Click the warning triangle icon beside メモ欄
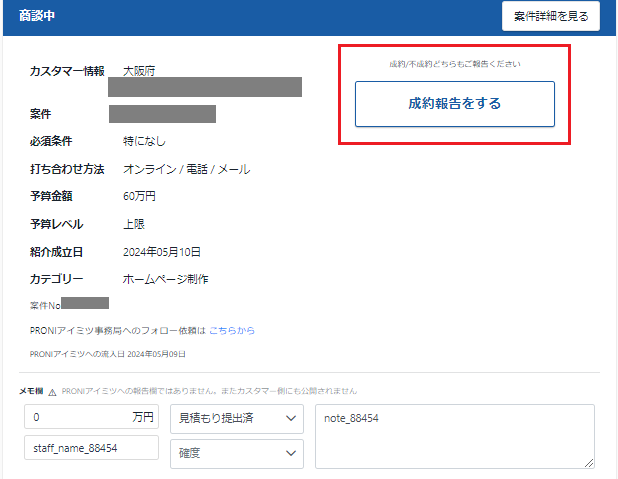 52,391
